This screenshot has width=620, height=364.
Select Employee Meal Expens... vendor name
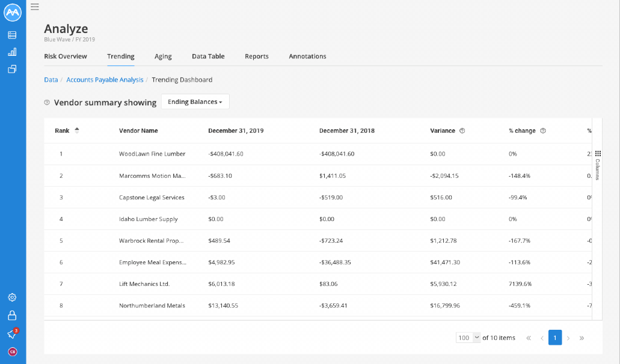[x=153, y=262]
